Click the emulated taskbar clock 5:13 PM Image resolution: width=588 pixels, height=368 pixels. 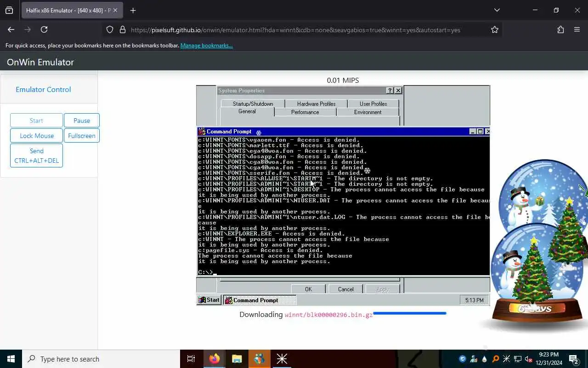[x=474, y=300]
